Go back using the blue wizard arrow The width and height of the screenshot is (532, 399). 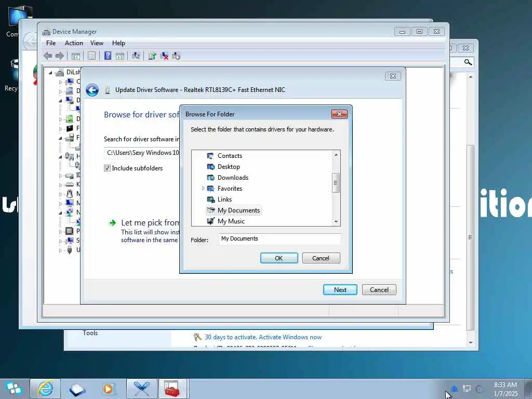pyautogui.click(x=92, y=90)
